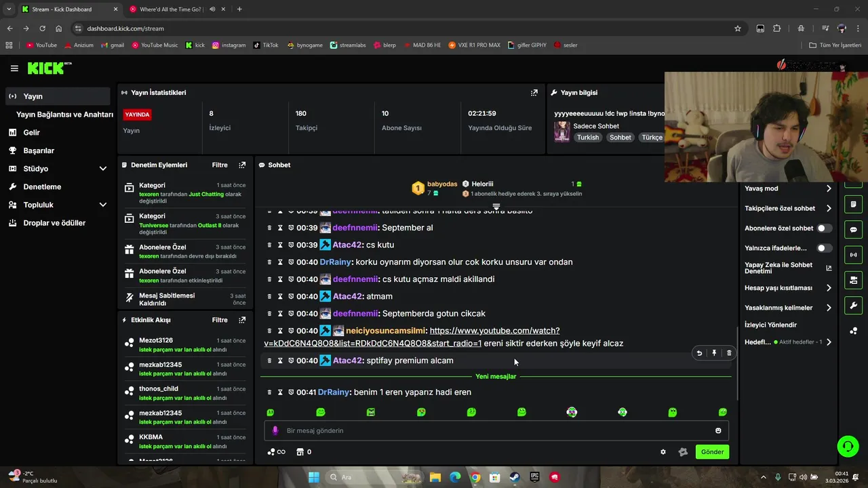Pin the hovered 'sptifay premium alcam' message
The width and height of the screenshot is (868, 488).
(714, 353)
